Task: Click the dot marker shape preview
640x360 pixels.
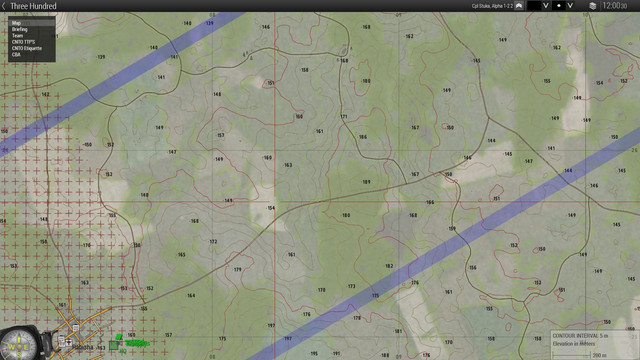Action: tap(559, 6)
